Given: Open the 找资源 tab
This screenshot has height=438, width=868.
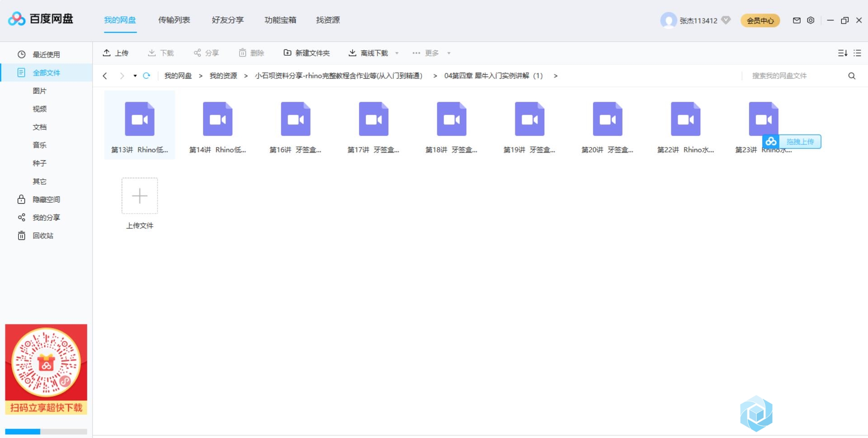Looking at the screenshot, I should click(x=328, y=20).
